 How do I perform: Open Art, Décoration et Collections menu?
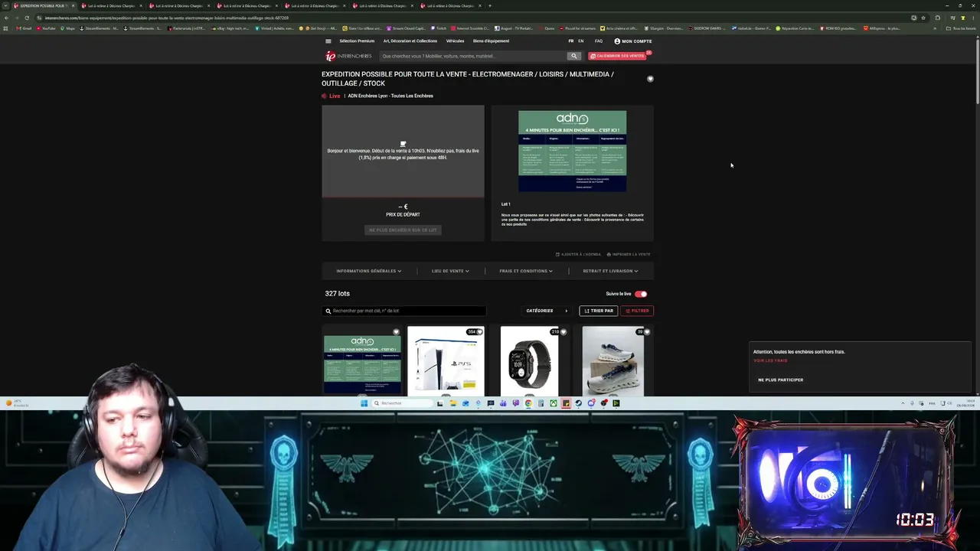coord(410,41)
